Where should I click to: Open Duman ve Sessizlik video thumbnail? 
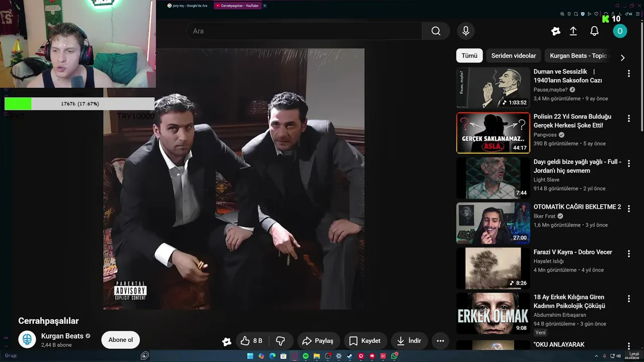pyautogui.click(x=493, y=88)
